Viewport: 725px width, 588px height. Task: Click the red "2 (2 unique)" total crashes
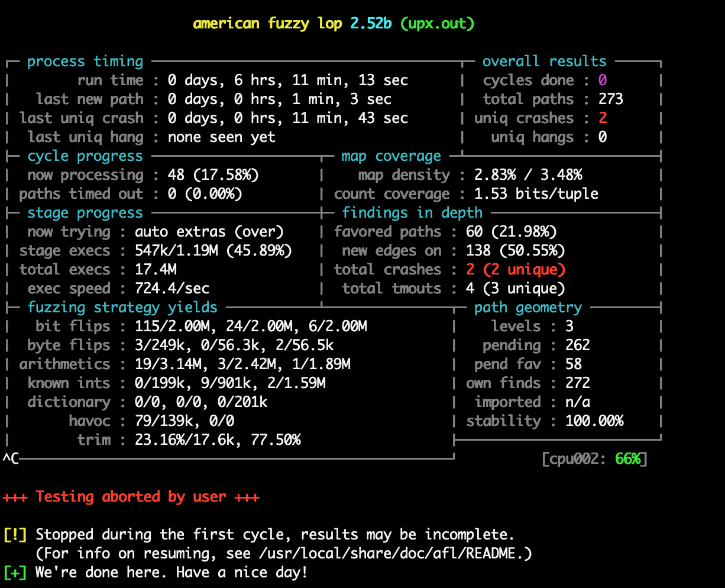point(515,270)
